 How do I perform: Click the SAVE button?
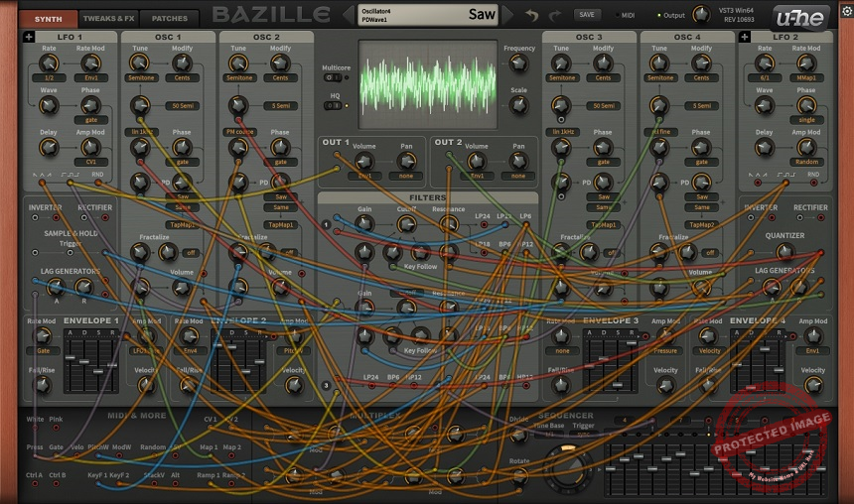click(x=587, y=15)
